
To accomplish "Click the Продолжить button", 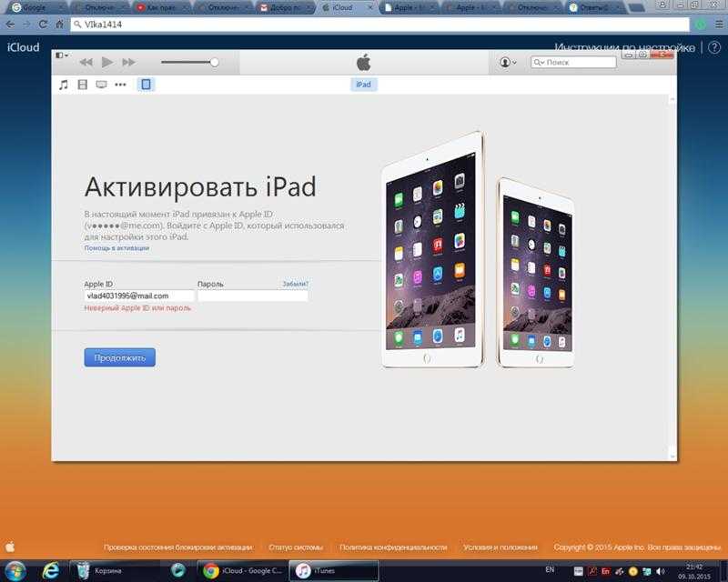I will 120,357.
